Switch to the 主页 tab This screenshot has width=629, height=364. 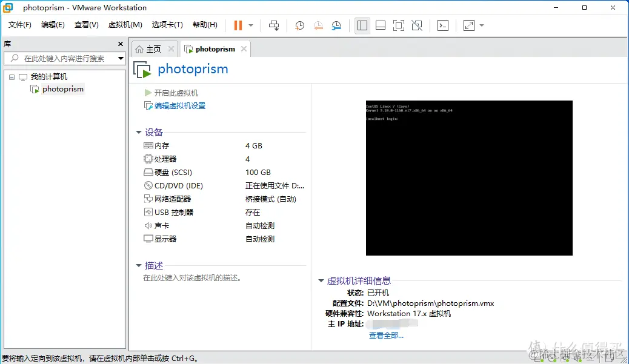pyautogui.click(x=151, y=48)
